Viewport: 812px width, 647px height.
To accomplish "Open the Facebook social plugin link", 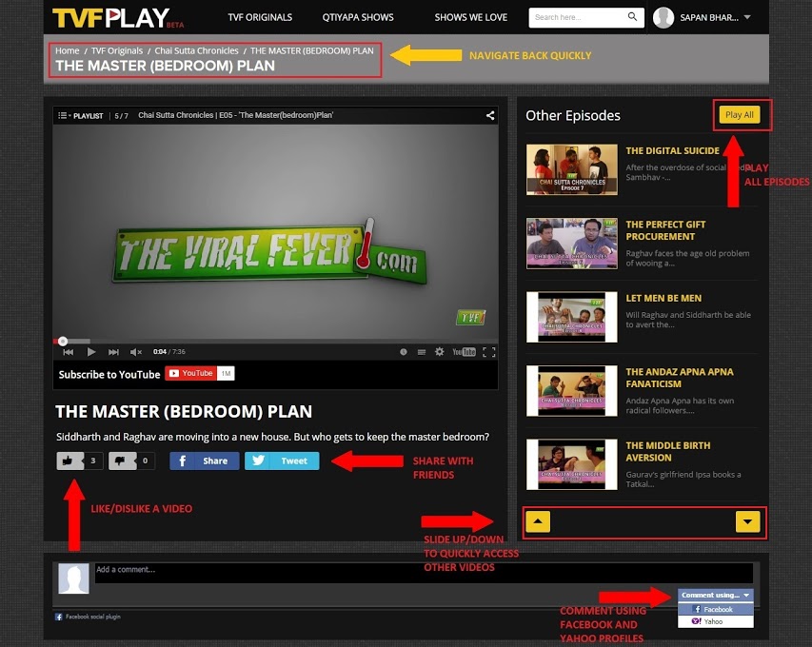I will click(x=88, y=617).
